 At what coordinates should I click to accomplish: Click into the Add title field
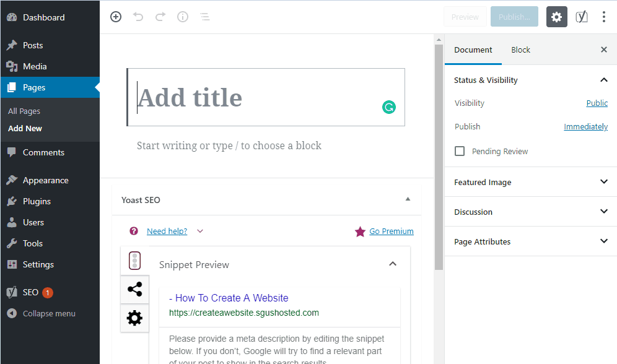coord(266,97)
